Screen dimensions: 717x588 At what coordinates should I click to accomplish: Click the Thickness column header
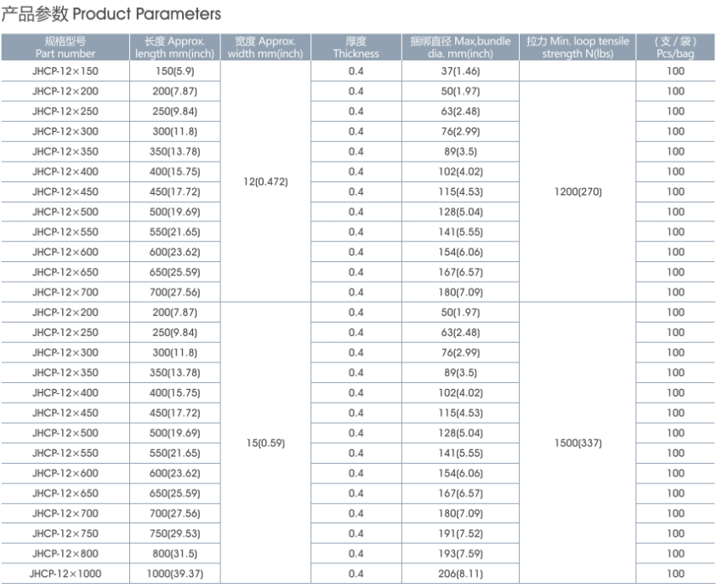(x=356, y=47)
